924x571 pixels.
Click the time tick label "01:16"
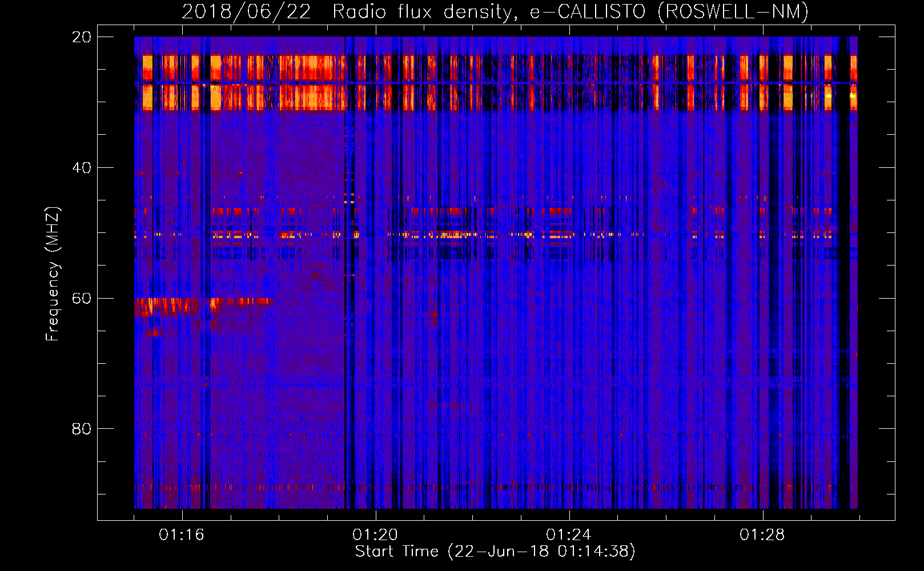[x=182, y=535]
